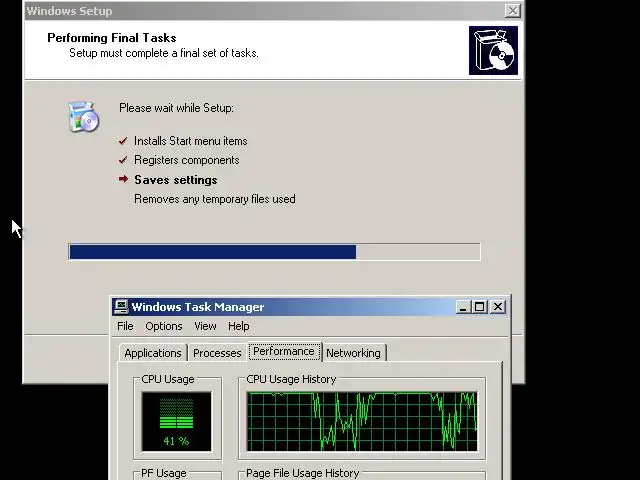
Task: Click the setup progress bar
Action: pyautogui.click(x=274, y=252)
